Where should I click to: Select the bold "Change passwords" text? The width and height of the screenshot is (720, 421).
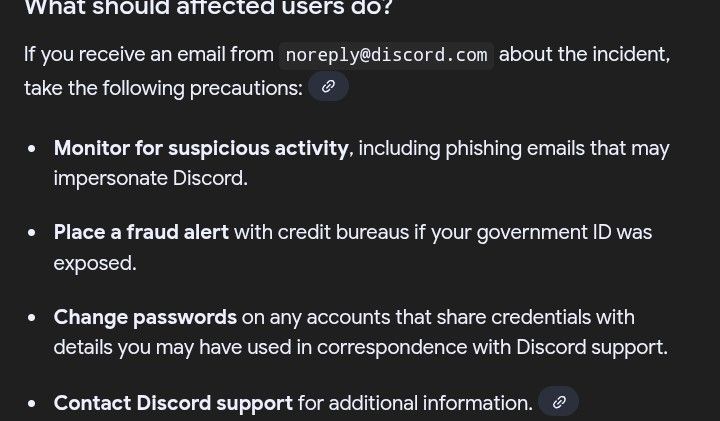(145, 317)
